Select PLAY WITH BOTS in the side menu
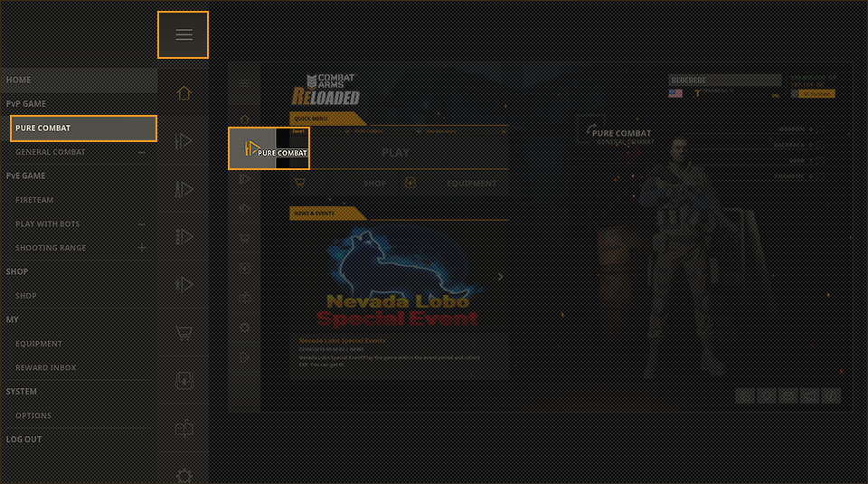The image size is (868, 484). point(48,223)
